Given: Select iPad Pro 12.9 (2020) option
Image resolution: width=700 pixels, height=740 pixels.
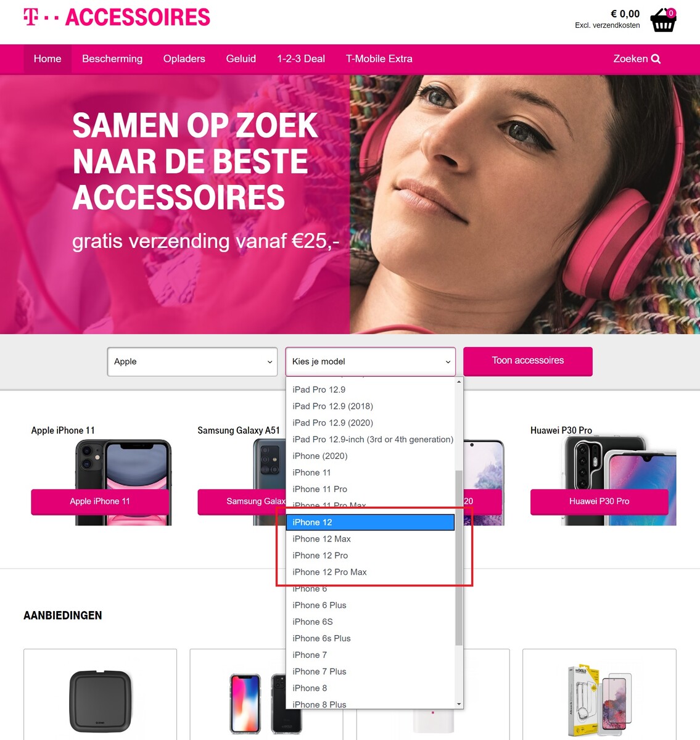Looking at the screenshot, I should [x=370, y=423].
